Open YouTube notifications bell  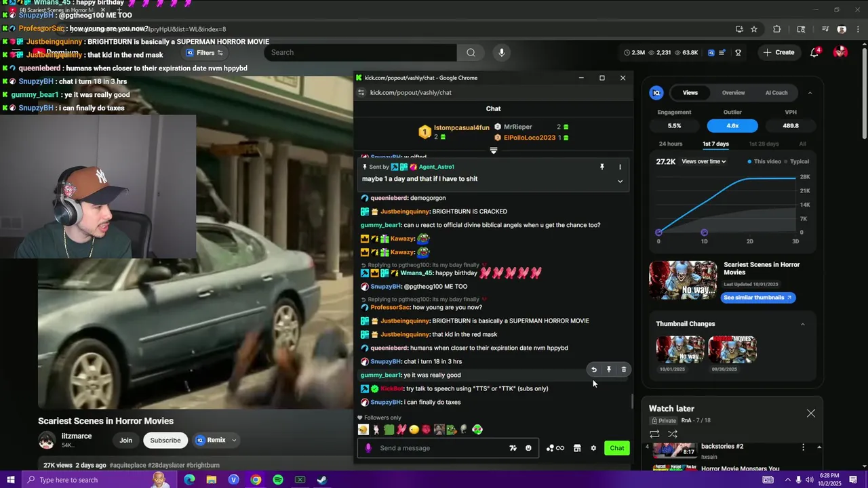[815, 52]
